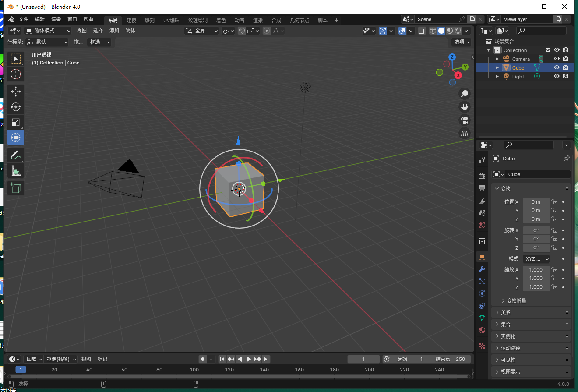Image resolution: width=578 pixels, height=392 pixels.
Task: Open the Render properties tab
Action: [482, 176]
